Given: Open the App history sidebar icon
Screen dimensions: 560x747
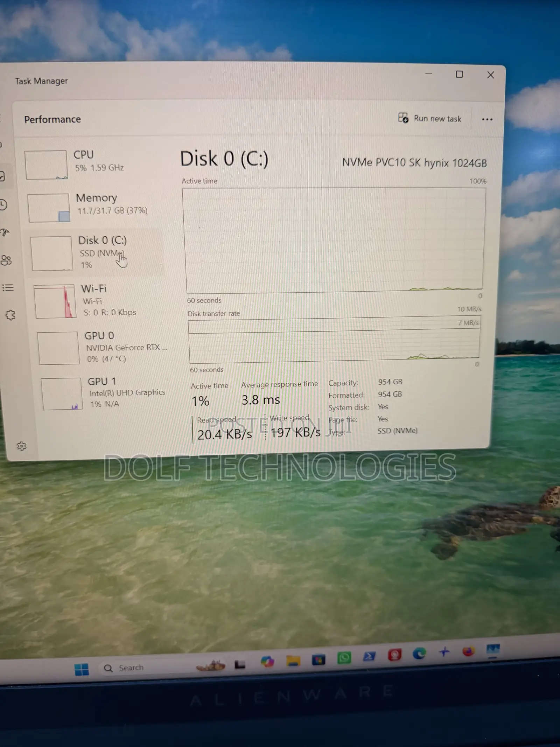Looking at the screenshot, I should (3, 204).
